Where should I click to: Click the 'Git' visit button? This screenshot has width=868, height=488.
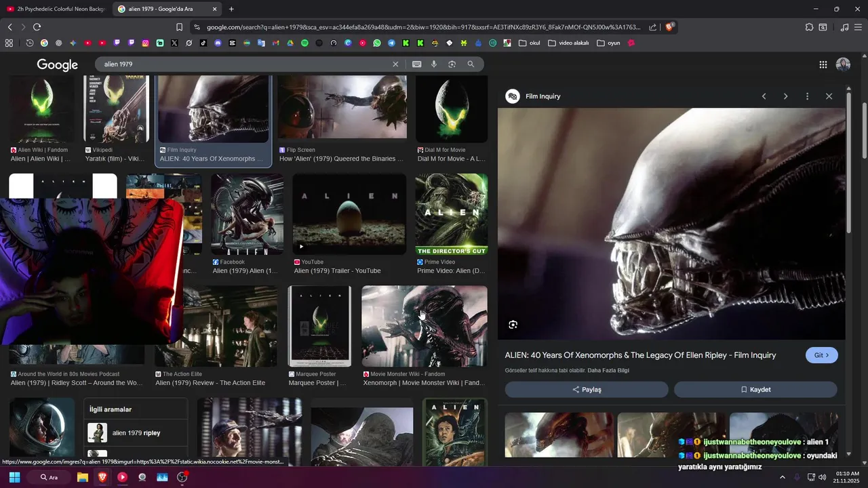821,355
